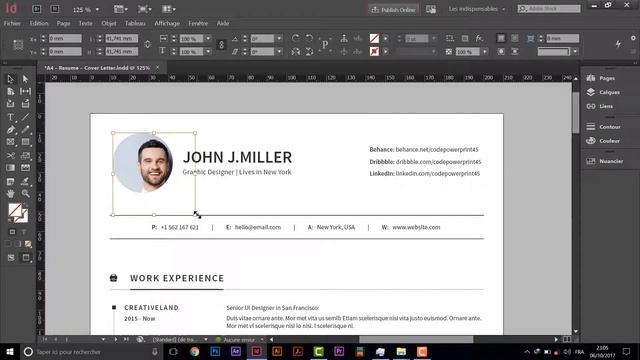Select the Gradient Swatch tool
Image resolution: width=640 pixels, height=360 pixels.
pos(11,168)
